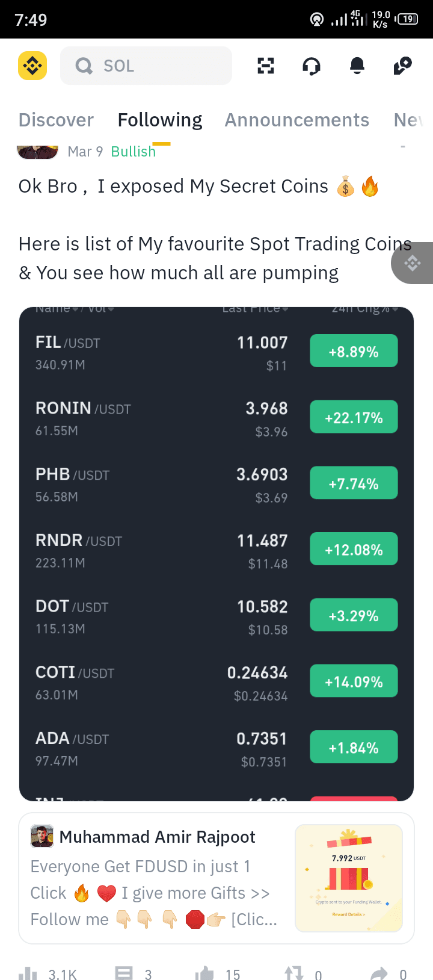Tap the repost arrows icon
The image size is (433, 980).
(294, 973)
